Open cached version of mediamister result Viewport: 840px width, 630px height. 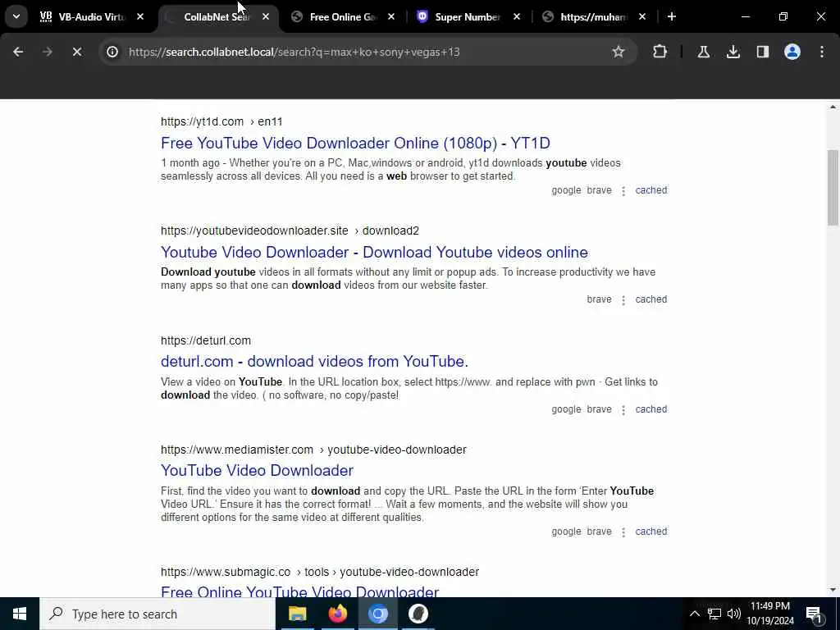tap(651, 532)
